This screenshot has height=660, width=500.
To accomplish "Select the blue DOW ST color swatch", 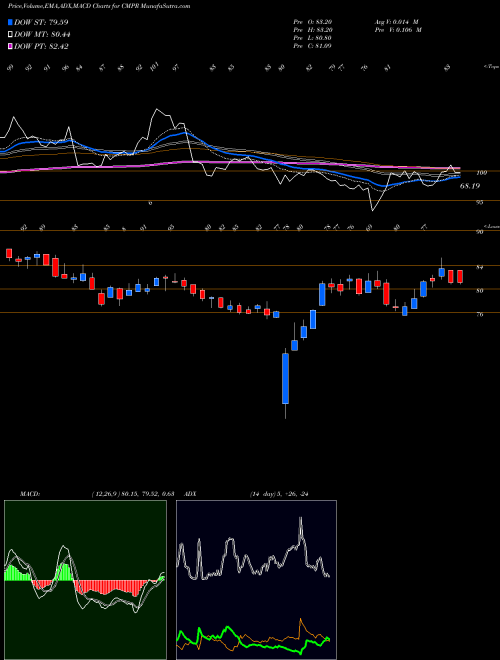I will click(10, 22).
